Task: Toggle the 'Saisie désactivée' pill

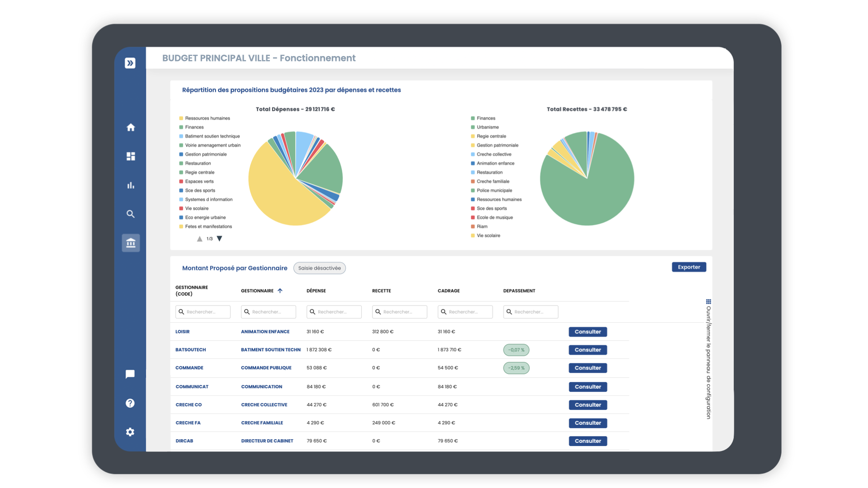Action: pyautogui.click(x=319, y=268)
